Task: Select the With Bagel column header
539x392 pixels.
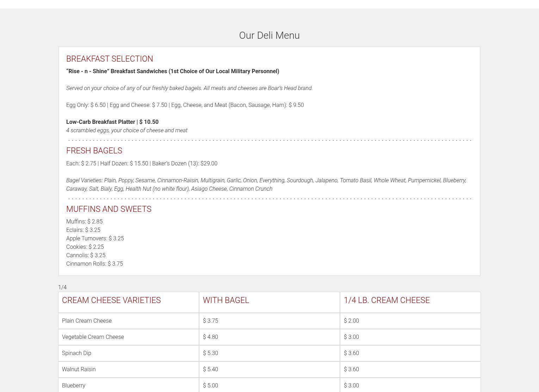Action: click(226, 301)
